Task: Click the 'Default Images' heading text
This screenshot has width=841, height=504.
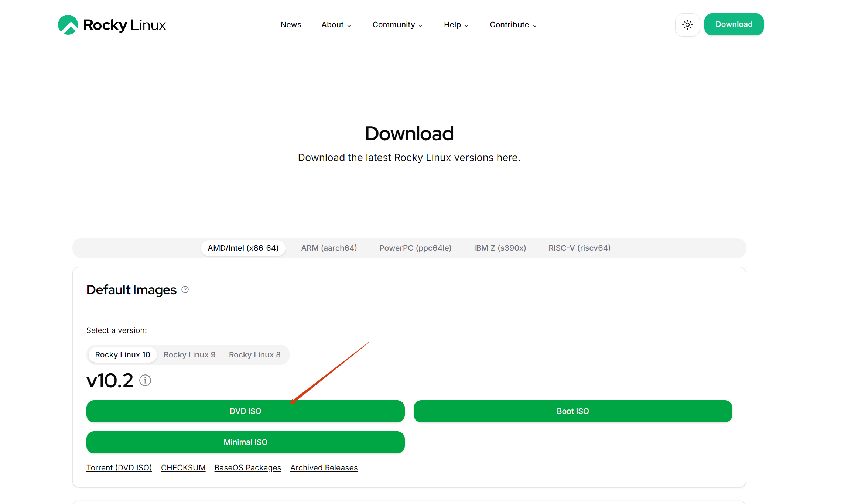Action: (131, 290)
